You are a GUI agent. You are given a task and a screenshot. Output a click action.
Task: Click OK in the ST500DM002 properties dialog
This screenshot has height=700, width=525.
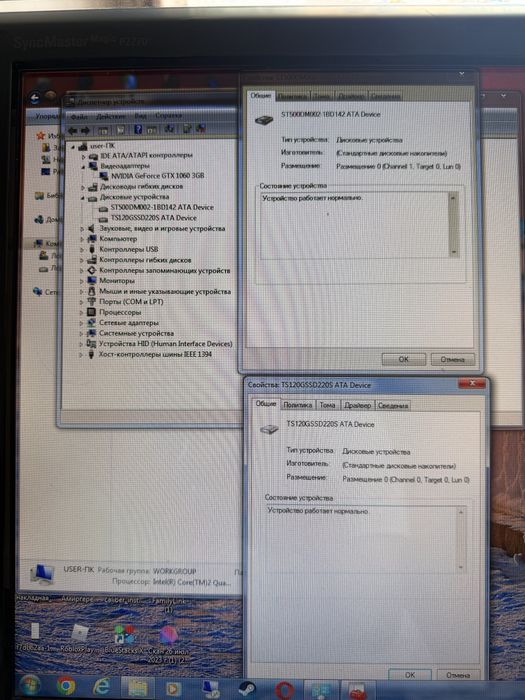click(404, 359)
